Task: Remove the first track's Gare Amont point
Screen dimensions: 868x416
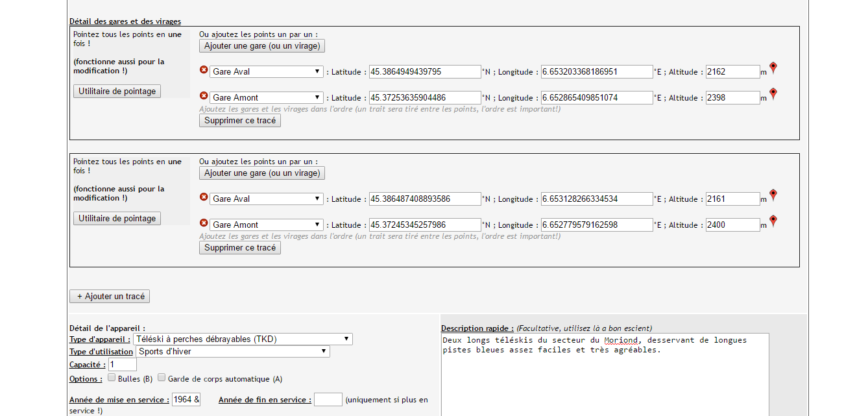Action: click(204, 95)
